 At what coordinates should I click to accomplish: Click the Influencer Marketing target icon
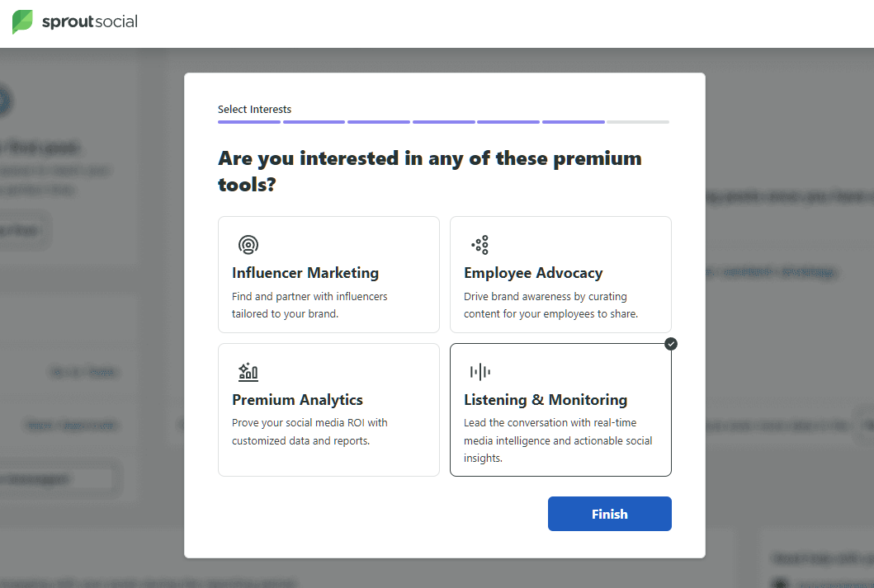[x=248, y=245]
